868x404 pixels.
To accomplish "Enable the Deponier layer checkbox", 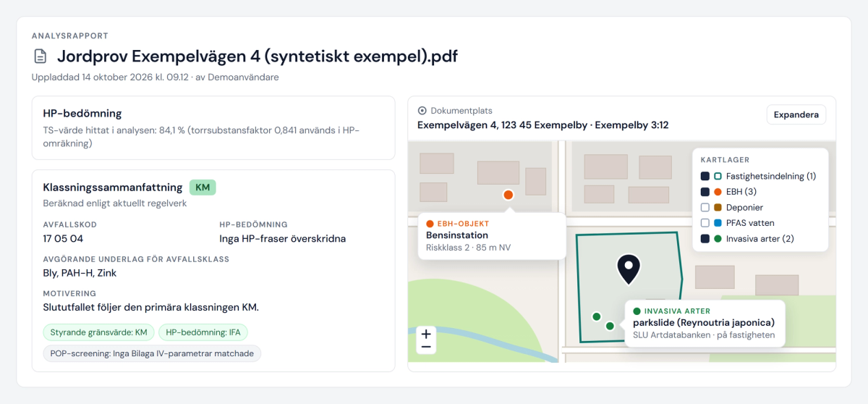I will tap(705, 208).
